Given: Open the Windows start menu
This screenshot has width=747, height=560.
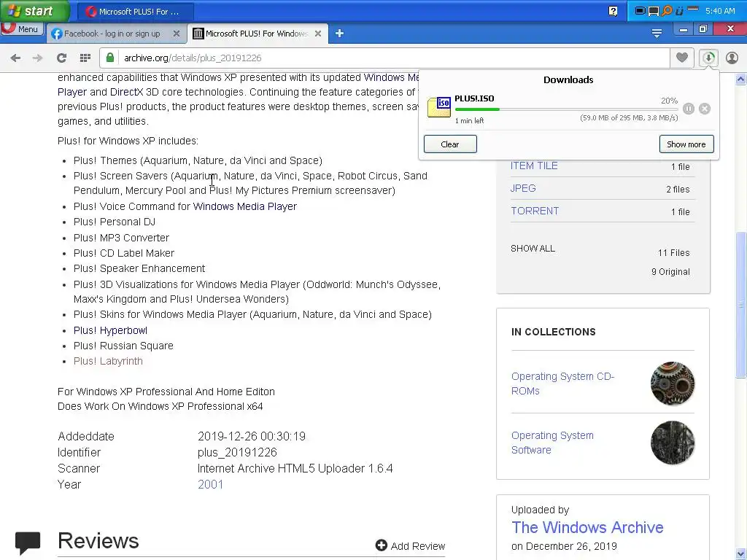Looking at the screenshot, I should tap(34, 11).
